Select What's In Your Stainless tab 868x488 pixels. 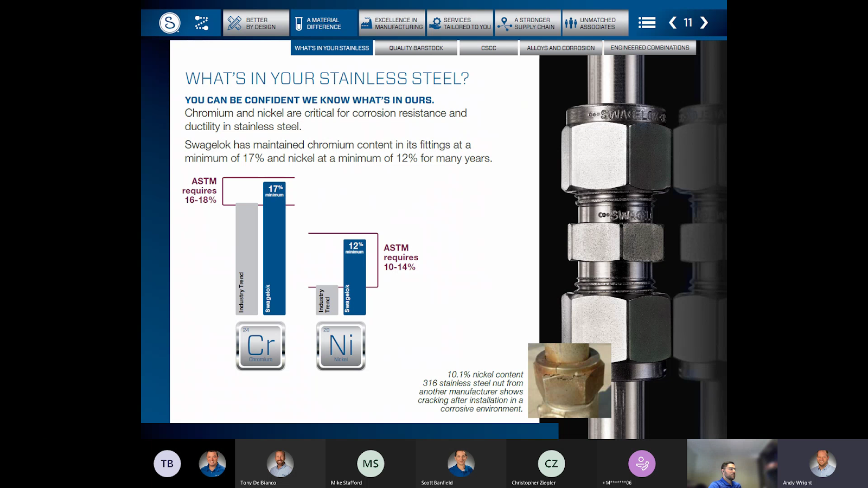click(x=331, y=48)
